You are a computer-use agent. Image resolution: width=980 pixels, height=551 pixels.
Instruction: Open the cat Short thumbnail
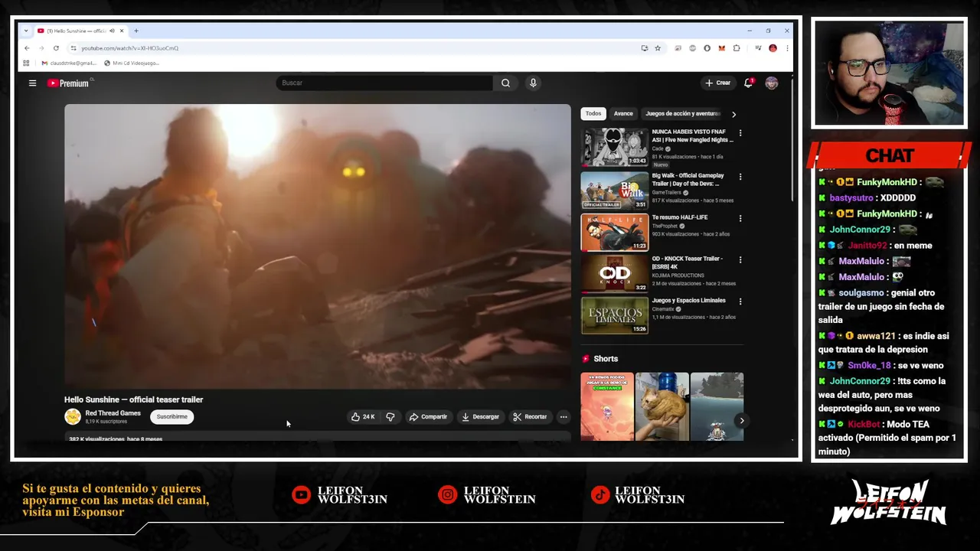(661, 406)
